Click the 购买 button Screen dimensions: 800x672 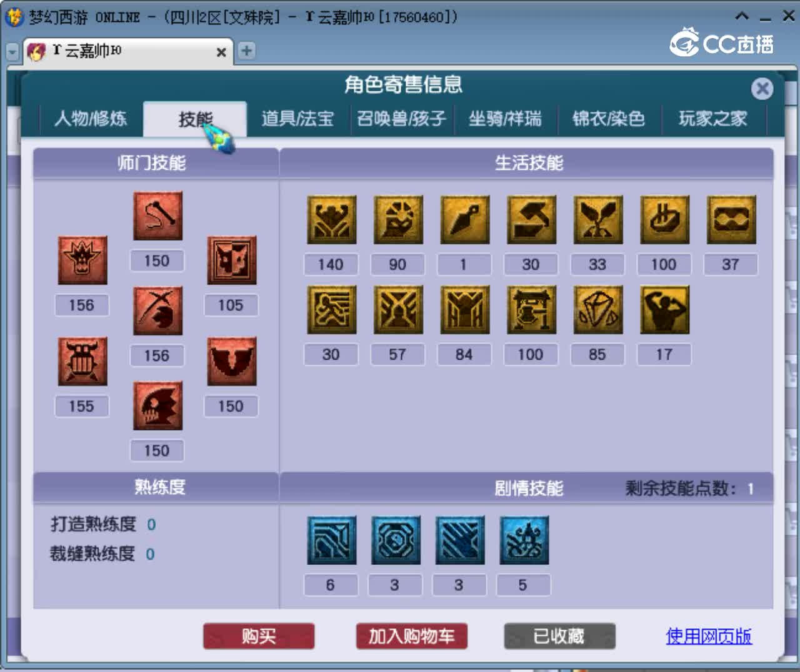point(259,636)
